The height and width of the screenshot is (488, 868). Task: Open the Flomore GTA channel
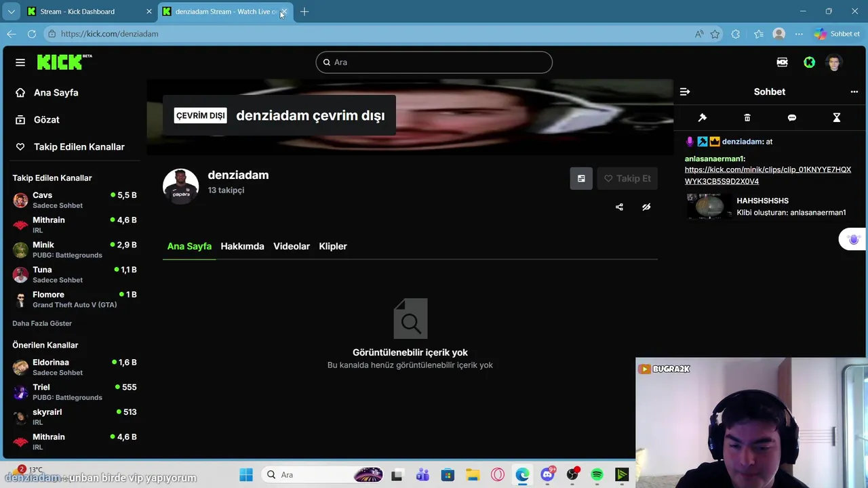point(75,300)
